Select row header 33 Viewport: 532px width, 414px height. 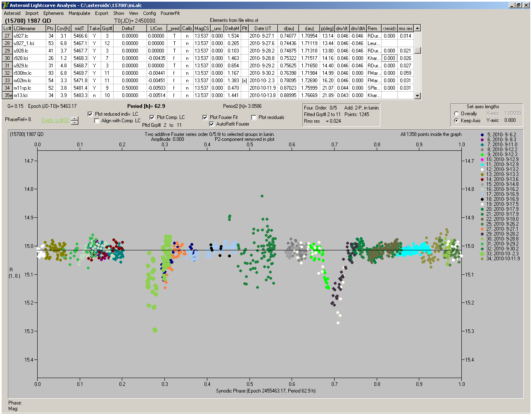click(x=7, y=81)
